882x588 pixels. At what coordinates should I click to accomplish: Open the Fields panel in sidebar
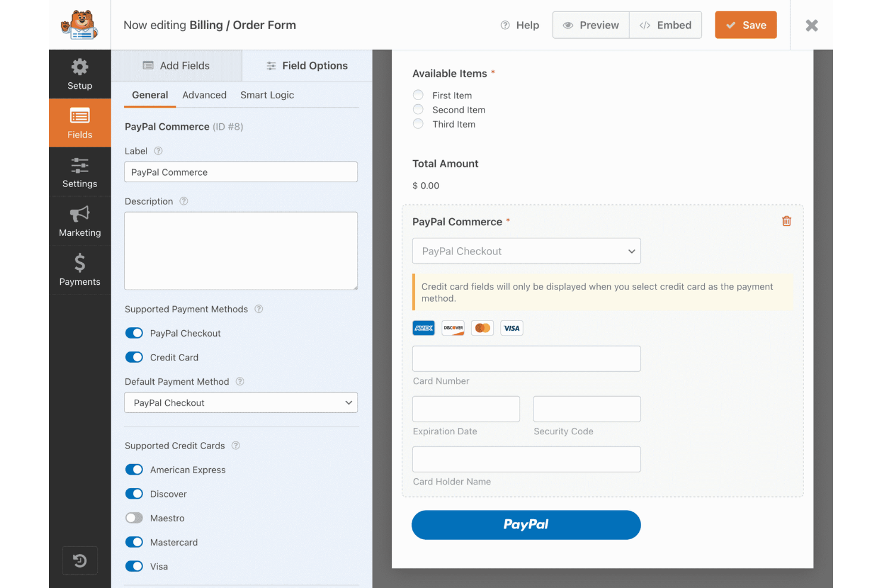[x=80, y=123]
